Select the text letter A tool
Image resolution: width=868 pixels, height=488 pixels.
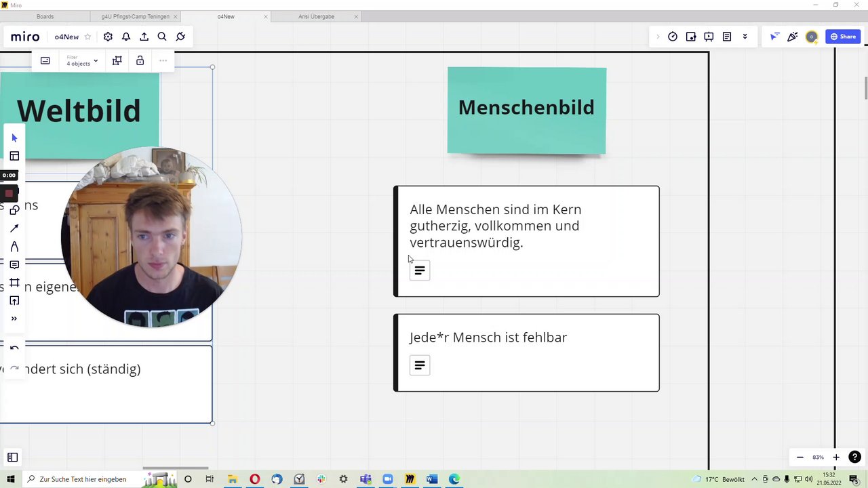(x=14, y=247)
